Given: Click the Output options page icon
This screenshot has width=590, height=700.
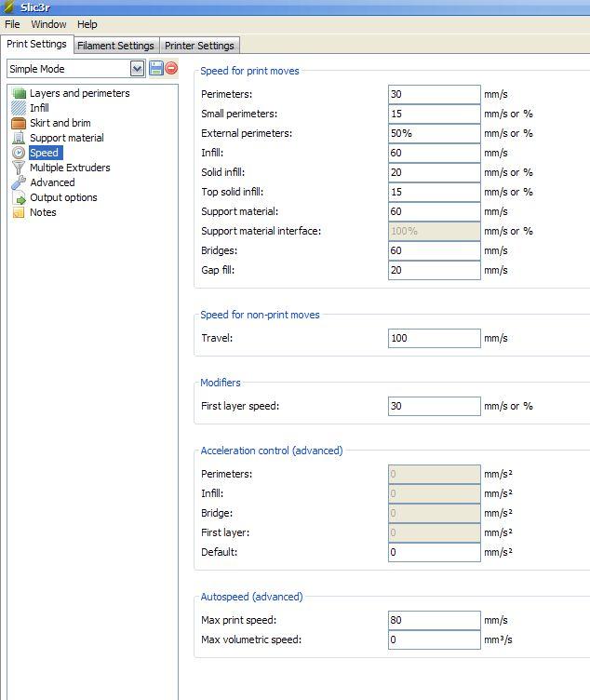Looking at the screenshot, I should pos(20,197).
